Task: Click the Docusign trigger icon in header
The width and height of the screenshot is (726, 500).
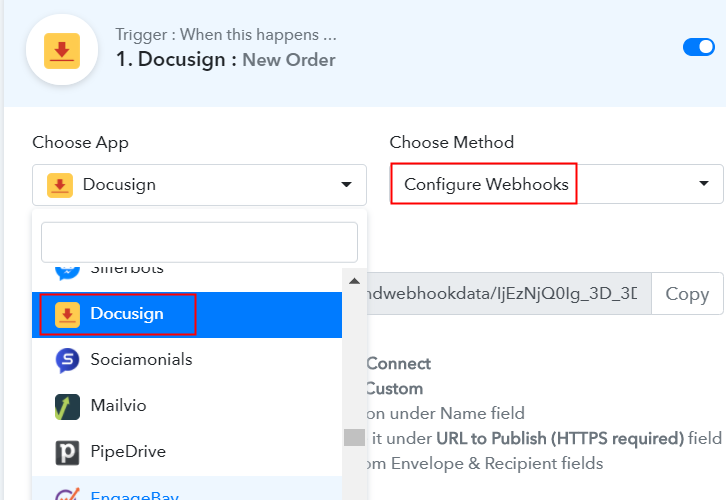Action: pos(62,50)
